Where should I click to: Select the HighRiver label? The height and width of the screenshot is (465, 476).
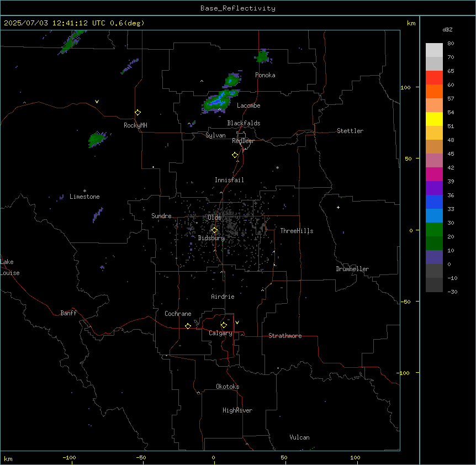click(x=237, y=410)
